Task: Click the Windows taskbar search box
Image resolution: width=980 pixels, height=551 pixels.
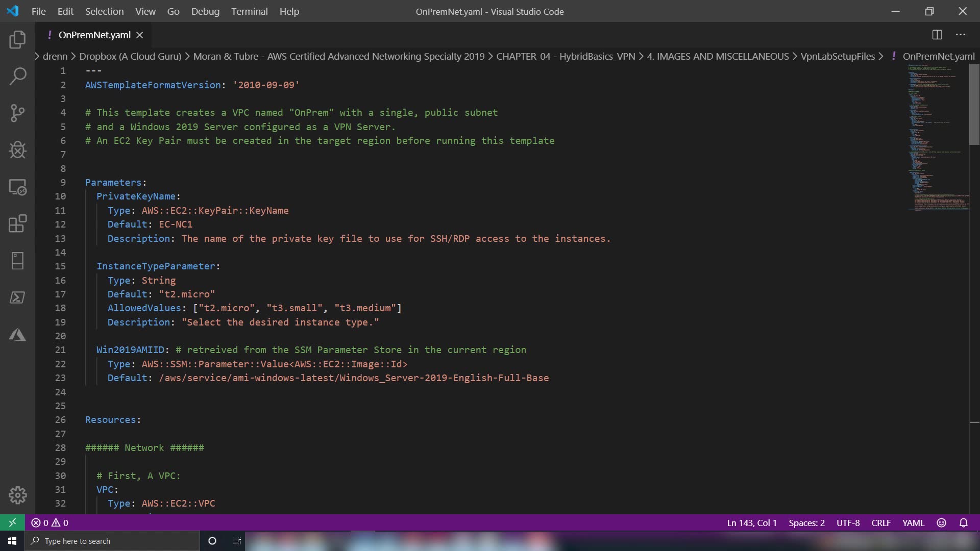Action: 112,541
